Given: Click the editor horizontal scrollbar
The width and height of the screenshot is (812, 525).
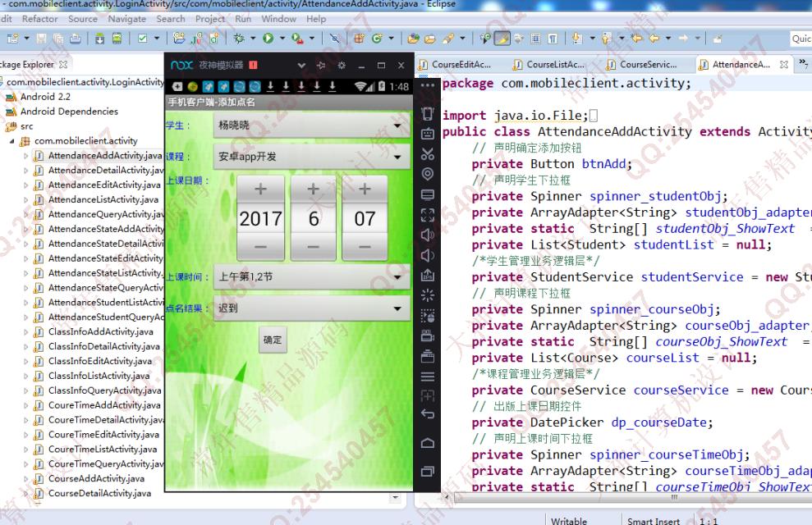Looking at the screenshot, I should (x=632, y=497).
